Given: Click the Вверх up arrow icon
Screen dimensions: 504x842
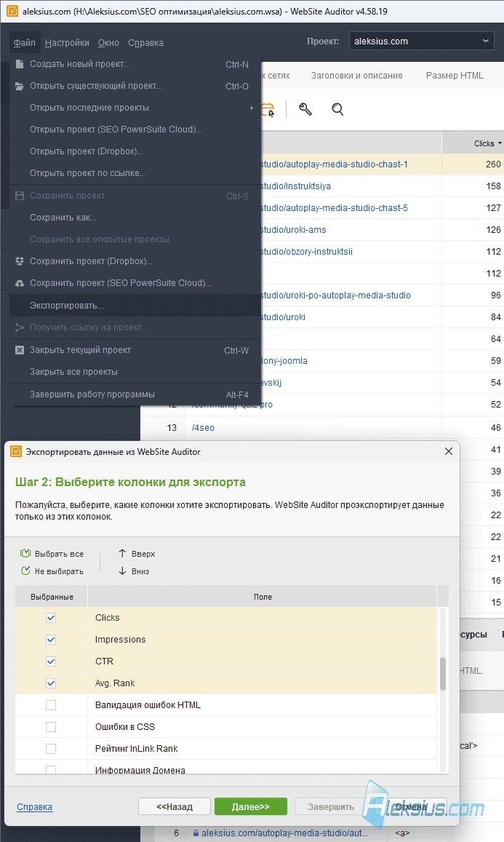Looking at the screenshot, I should point(122,553).
